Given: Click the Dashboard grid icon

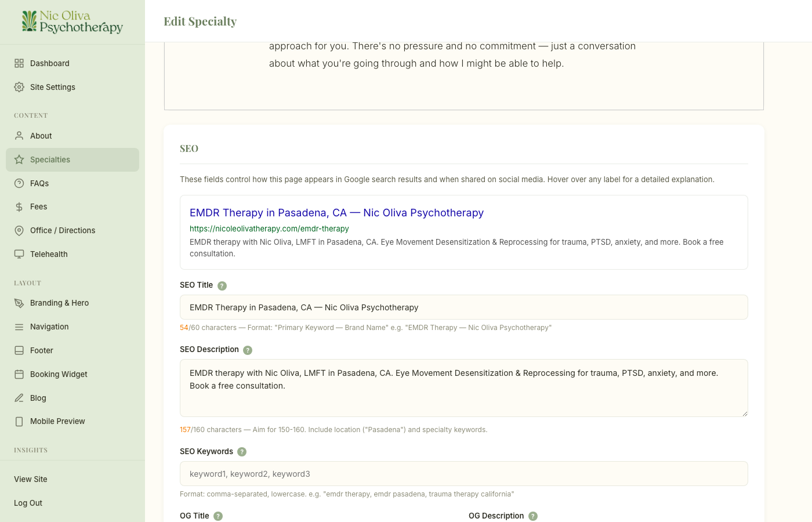Looking at the screenshot, I should tap(19, 63).
